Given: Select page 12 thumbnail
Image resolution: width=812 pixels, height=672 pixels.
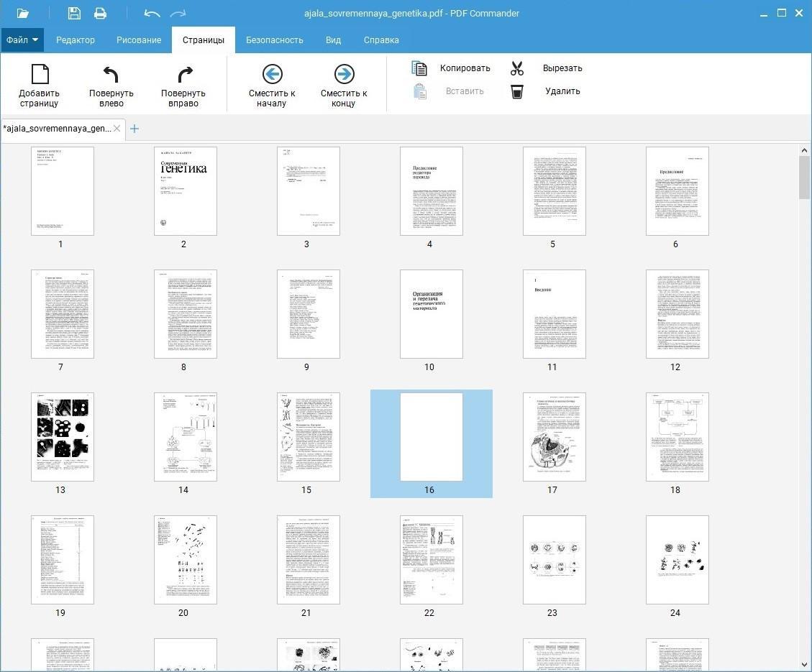Looking at the screenshot, I should coord(678,314).
